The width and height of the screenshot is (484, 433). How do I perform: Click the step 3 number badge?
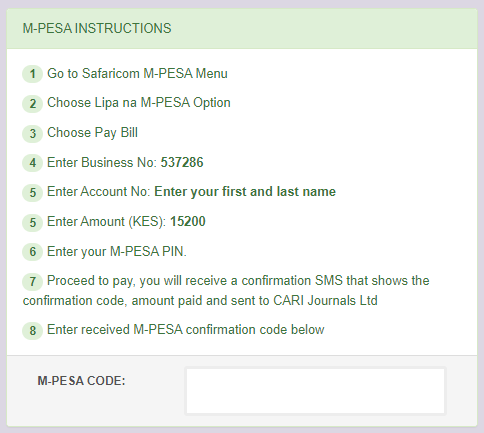point(32,133)
